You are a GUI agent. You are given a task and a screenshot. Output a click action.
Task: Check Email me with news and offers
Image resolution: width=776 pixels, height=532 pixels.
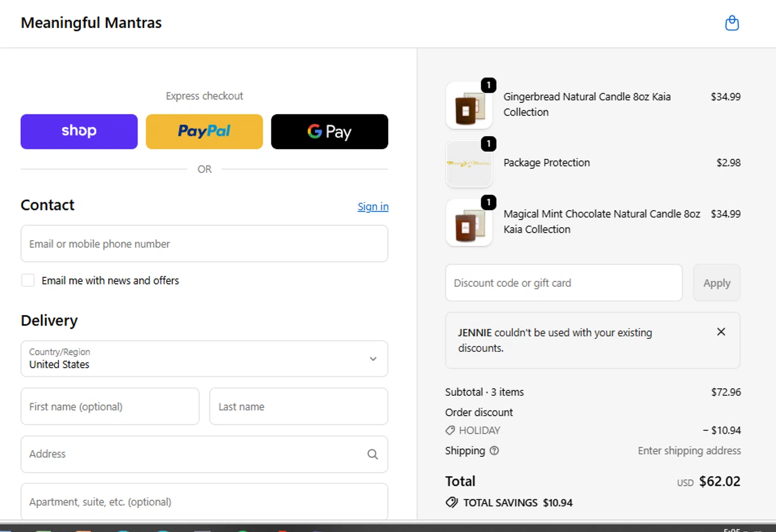(28, 280)
